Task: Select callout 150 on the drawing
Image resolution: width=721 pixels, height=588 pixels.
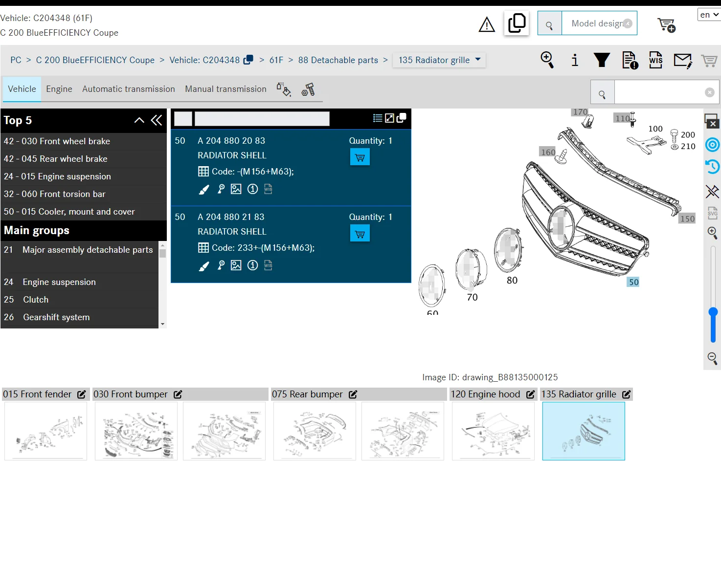Action: [x=687, y=219]
